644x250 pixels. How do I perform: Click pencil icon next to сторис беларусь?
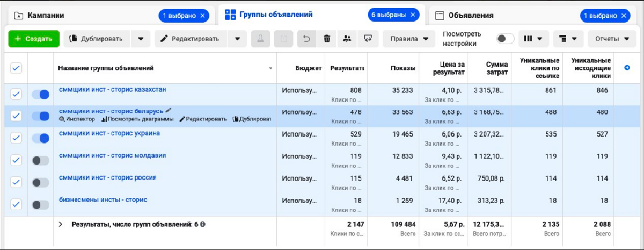(x=169, y=111)
